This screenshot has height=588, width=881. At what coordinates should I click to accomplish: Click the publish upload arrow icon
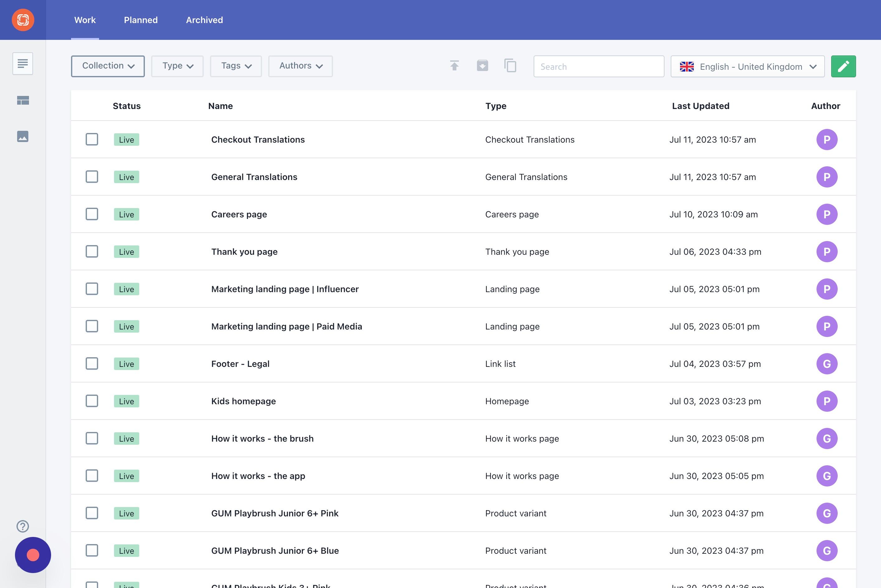454,66
